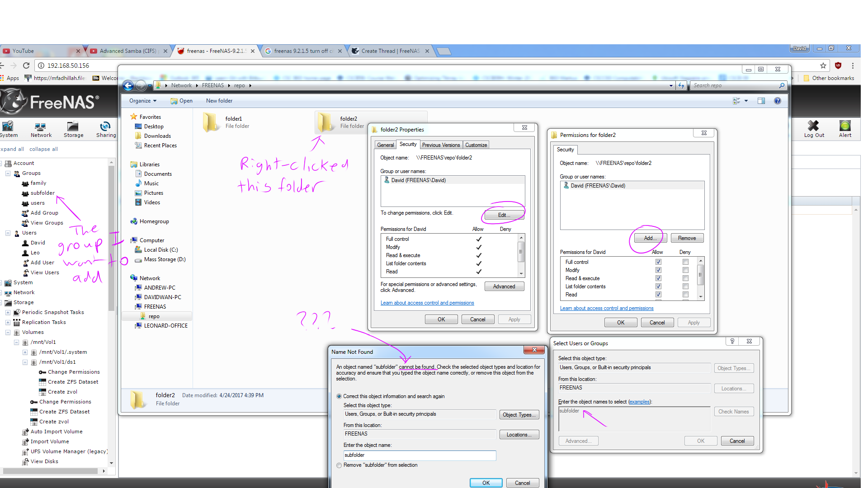Image resolution: width=868 pixels, height=488 pixels.
Task: Open Explorer help icon
Action: [x=778, y=101]
